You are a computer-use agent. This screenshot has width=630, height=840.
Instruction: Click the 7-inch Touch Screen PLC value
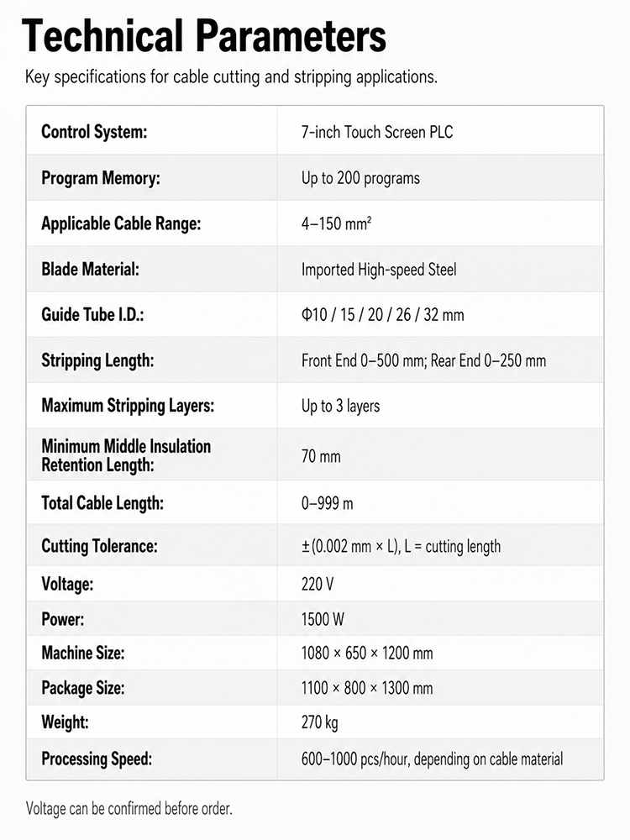click(377, 132)
